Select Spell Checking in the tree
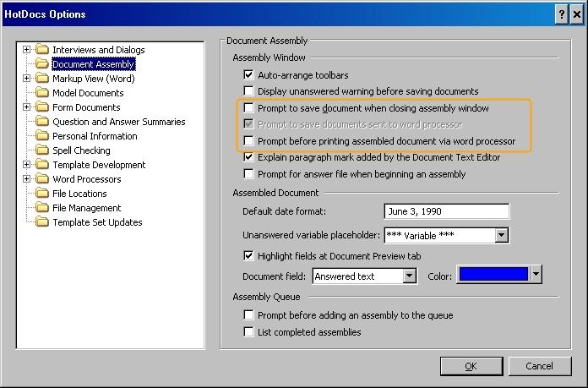This screenshot has height=388, width=588. (81, 150)
